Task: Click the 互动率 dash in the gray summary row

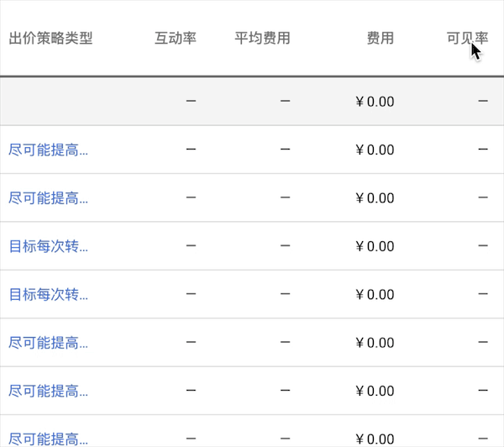Action: [191, 102]
